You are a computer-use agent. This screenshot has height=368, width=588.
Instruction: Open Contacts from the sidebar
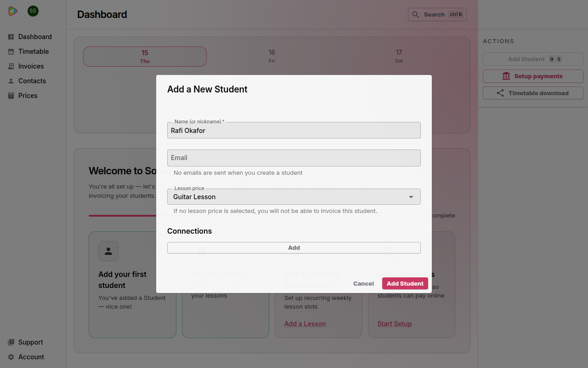(x=33, y=81)
